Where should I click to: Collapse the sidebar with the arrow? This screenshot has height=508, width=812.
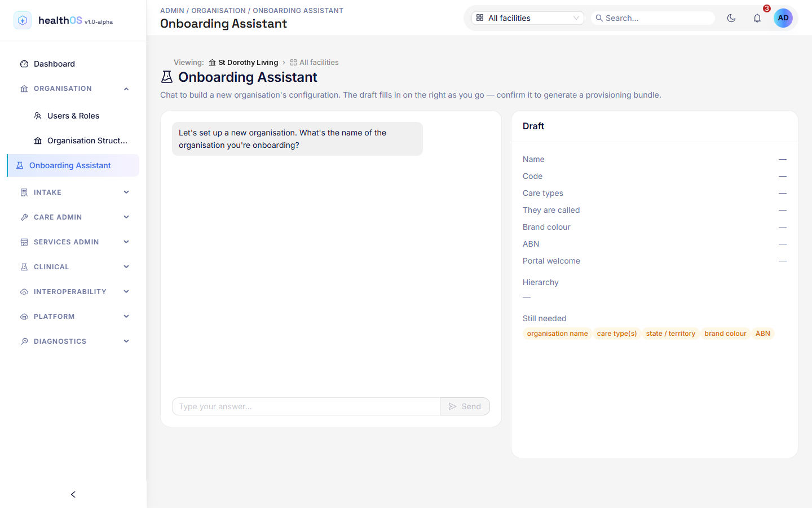73,494
